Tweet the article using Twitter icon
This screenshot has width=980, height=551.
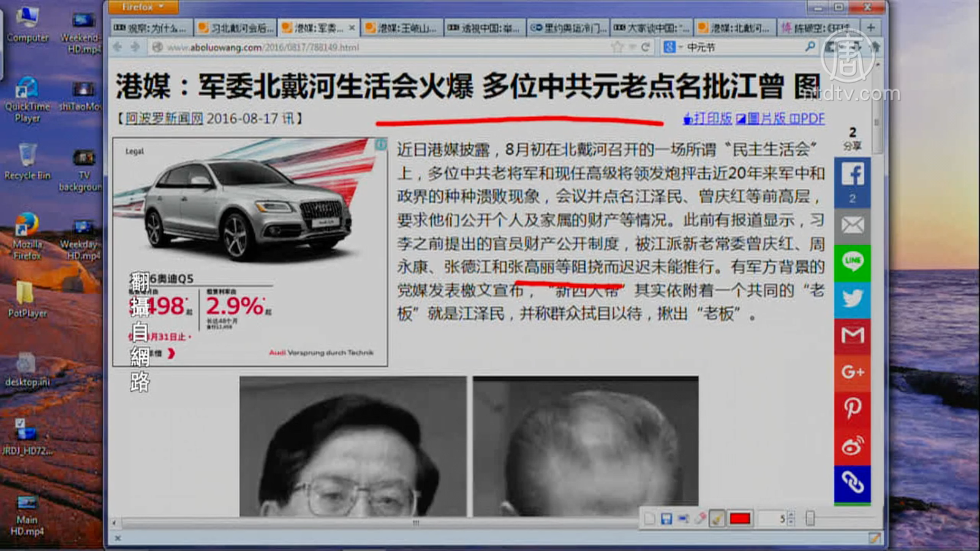coord(852,298)
